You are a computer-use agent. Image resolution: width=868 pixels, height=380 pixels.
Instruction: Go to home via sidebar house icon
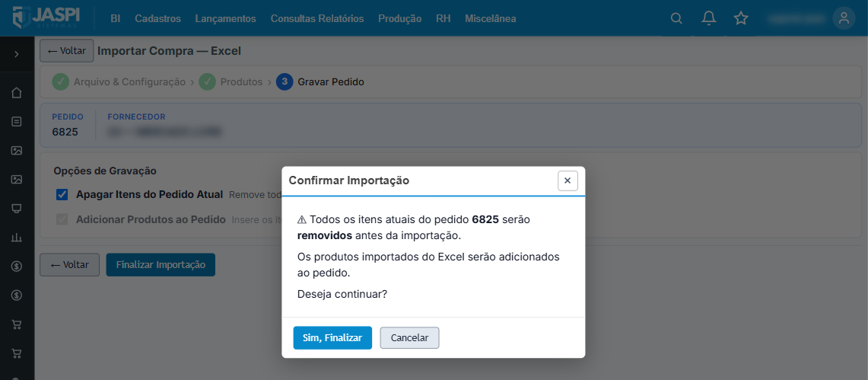point(17,92)
